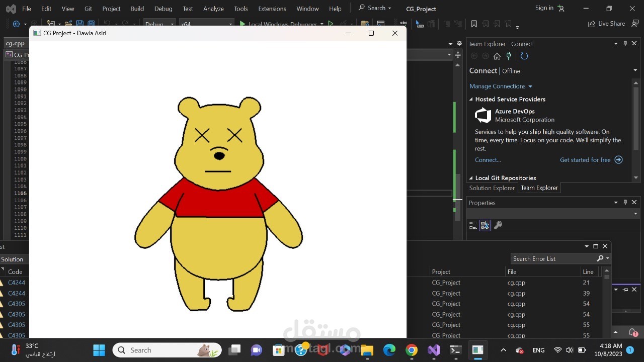The width and height of the screenshot is (644, 362).
Task: Collapse the Local Git Repositories section
Action: pyautogui.click(x=471, y=178)
